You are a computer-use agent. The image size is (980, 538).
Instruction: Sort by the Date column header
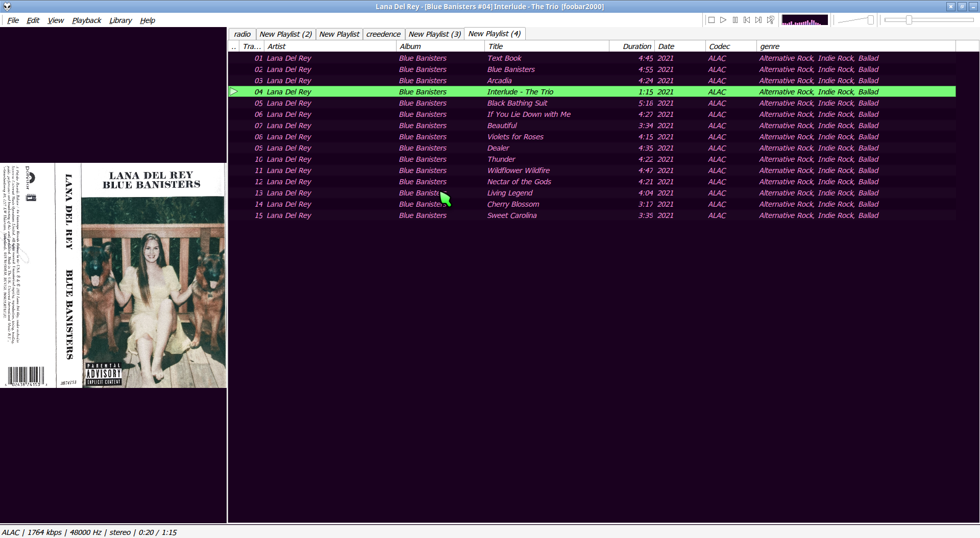tap(680, 46)
